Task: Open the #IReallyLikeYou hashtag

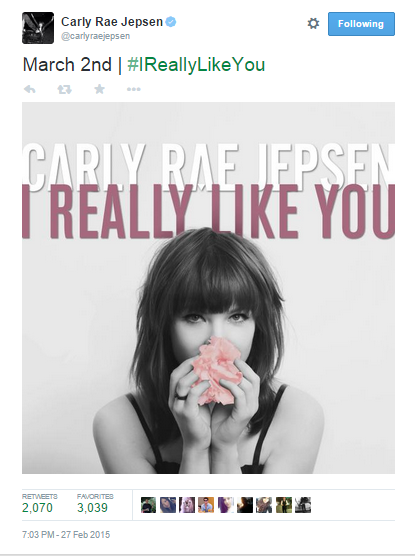Action: (x=196, y=65)
